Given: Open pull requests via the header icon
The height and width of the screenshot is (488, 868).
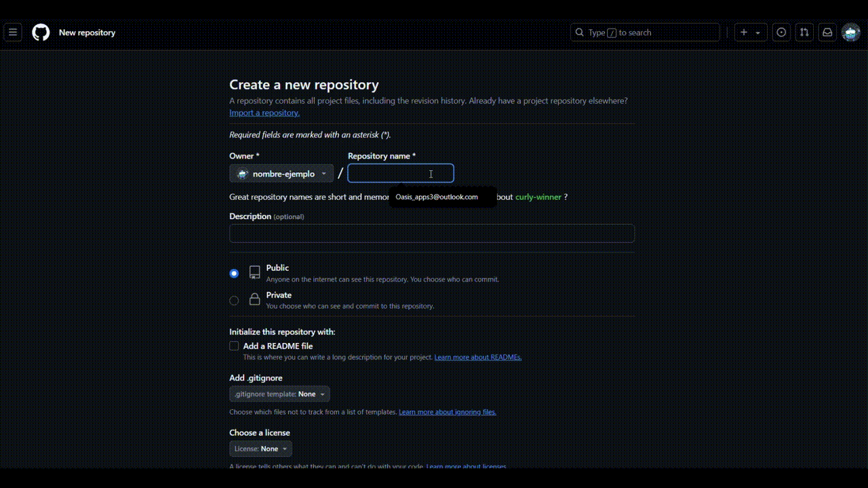Looking at the screenshot, I should pos(804,32).
